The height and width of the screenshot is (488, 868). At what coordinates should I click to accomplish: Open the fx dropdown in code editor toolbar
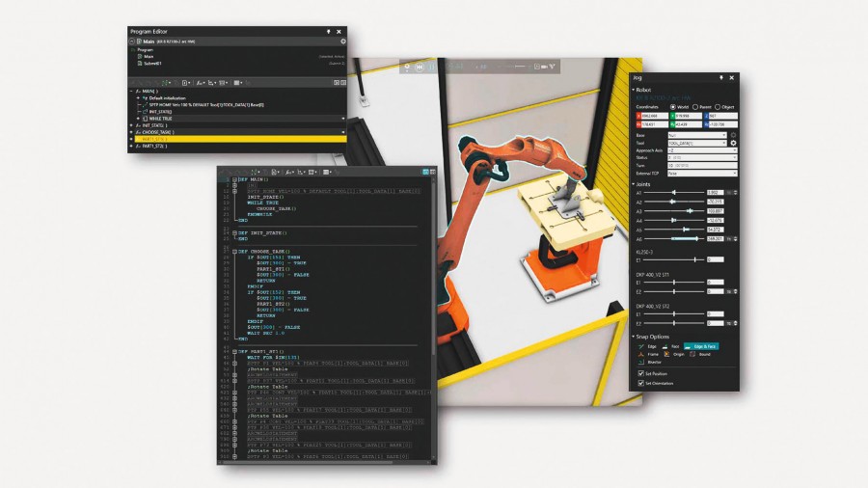coord(289,172)
